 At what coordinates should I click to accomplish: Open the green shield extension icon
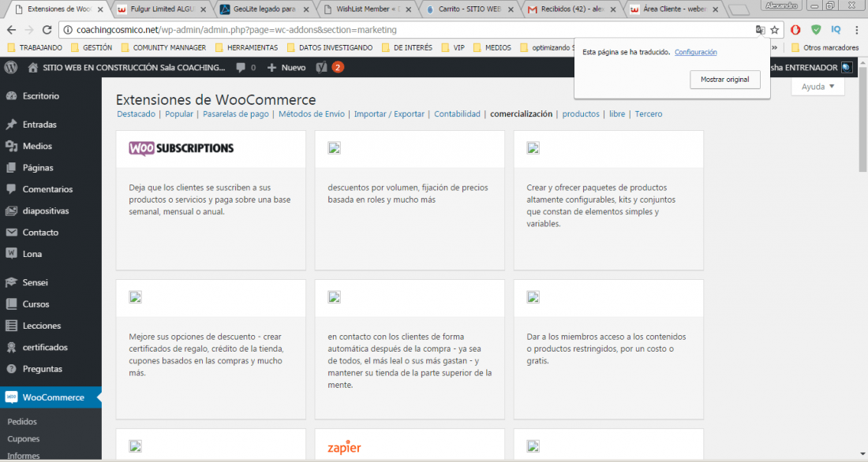[816, 30]
